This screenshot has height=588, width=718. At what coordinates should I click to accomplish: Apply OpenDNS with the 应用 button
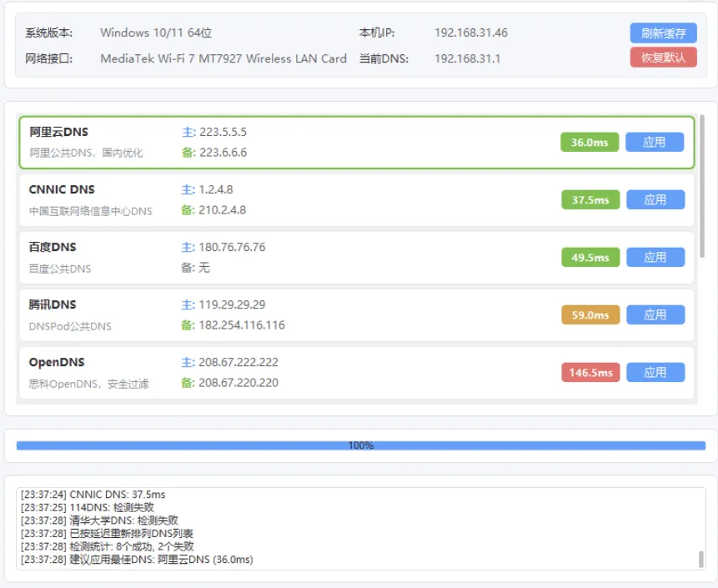tap(655, 372)
